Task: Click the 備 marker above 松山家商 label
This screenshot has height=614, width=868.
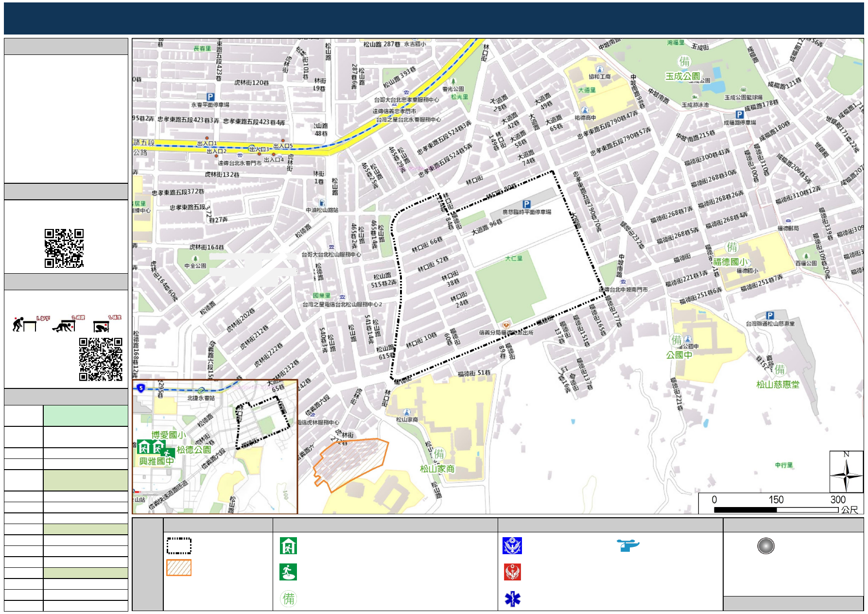Action: (439, 454)
